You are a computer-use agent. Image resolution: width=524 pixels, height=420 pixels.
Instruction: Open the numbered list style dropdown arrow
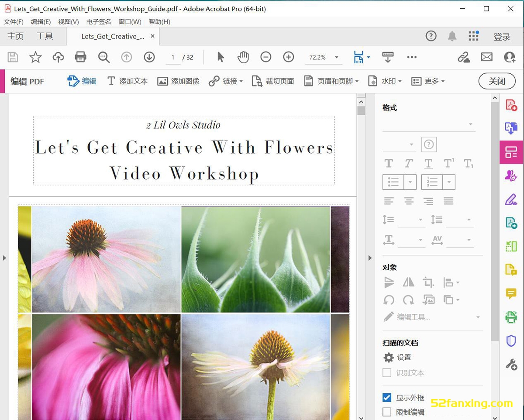click(449, 182)
